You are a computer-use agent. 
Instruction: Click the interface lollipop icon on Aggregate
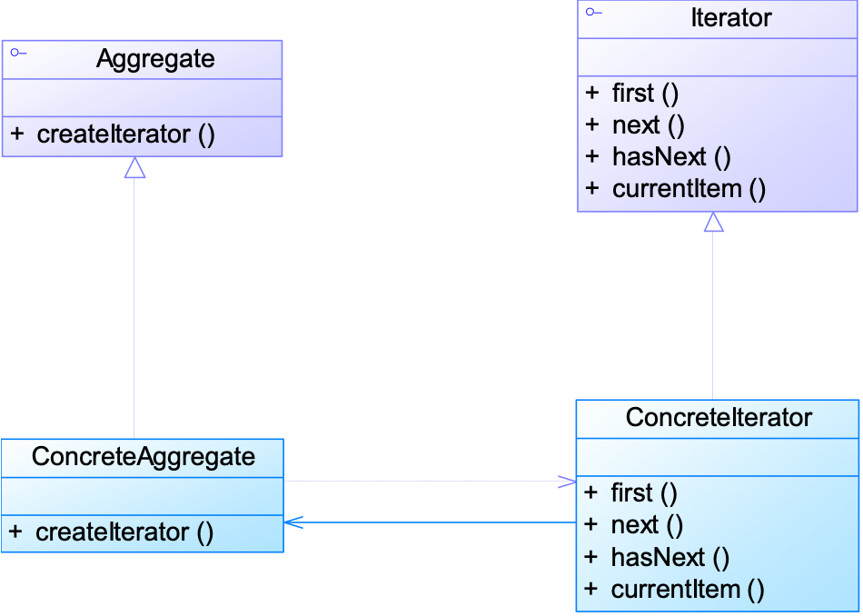coord(17,55)
